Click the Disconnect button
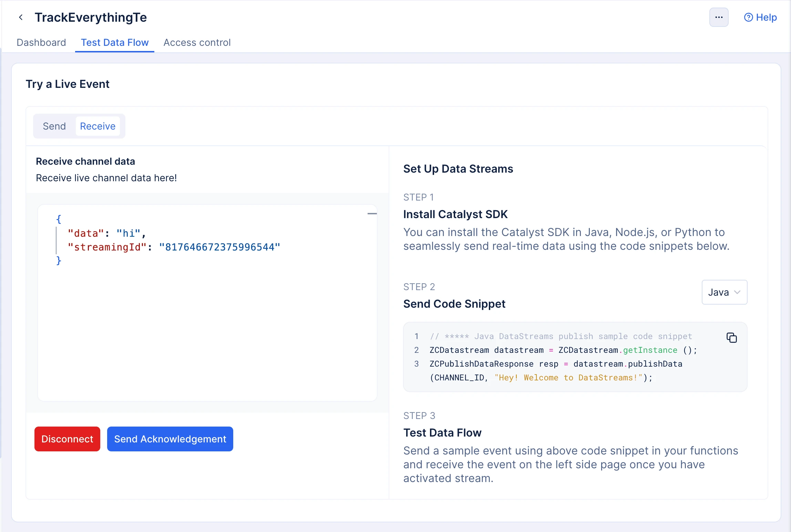Image resolution: width=791 pixels, height=532 pixels. pyautogui.click(x=67, y=439)
